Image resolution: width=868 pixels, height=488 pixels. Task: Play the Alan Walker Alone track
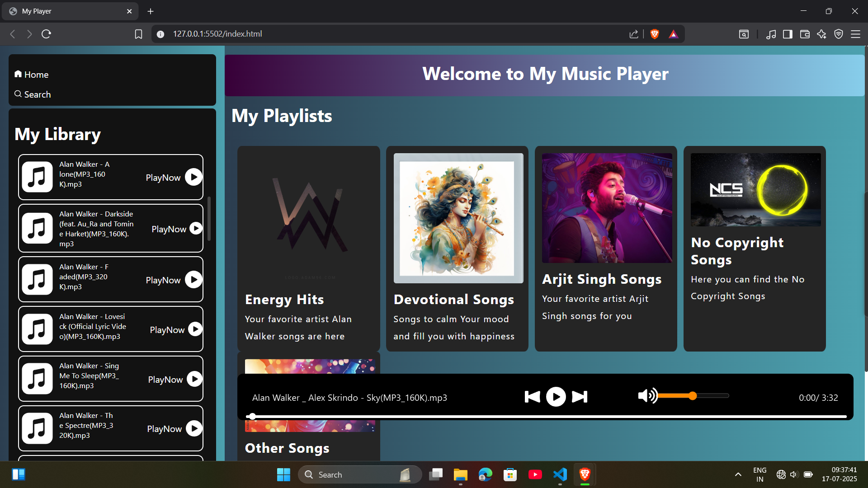[193, 177]
